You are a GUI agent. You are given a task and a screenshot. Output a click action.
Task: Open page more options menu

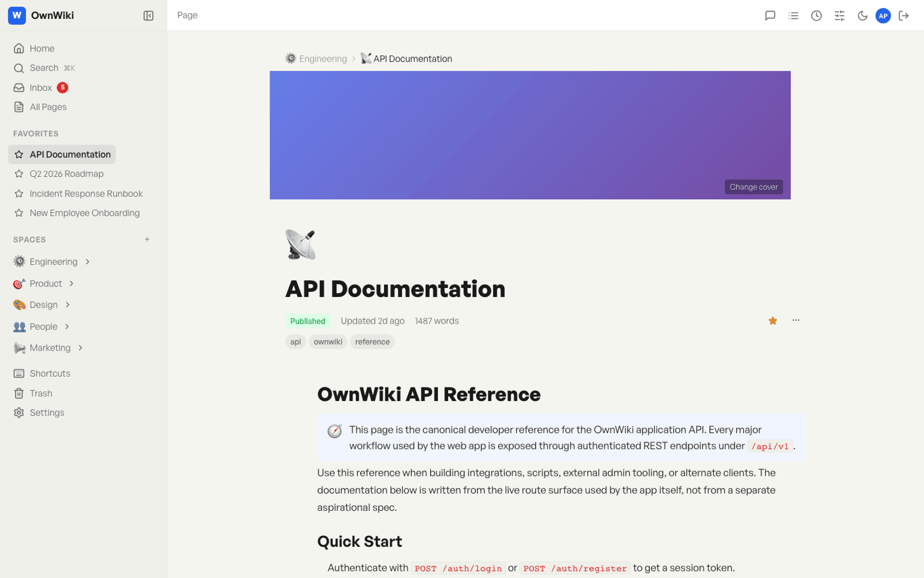pos(796,320)
